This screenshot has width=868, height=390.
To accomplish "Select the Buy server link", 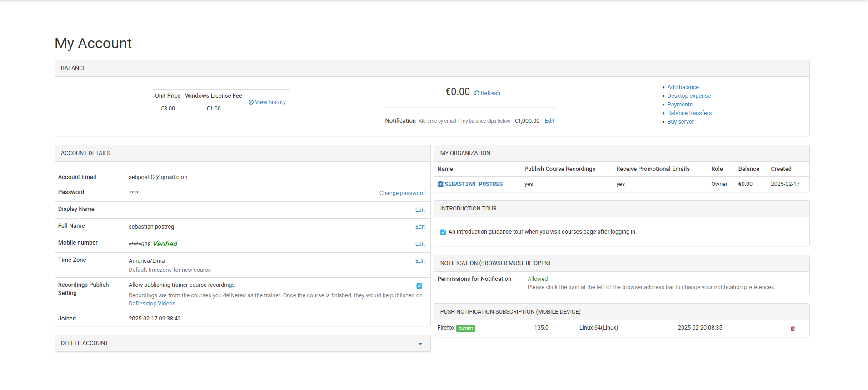I will (680, 122).
